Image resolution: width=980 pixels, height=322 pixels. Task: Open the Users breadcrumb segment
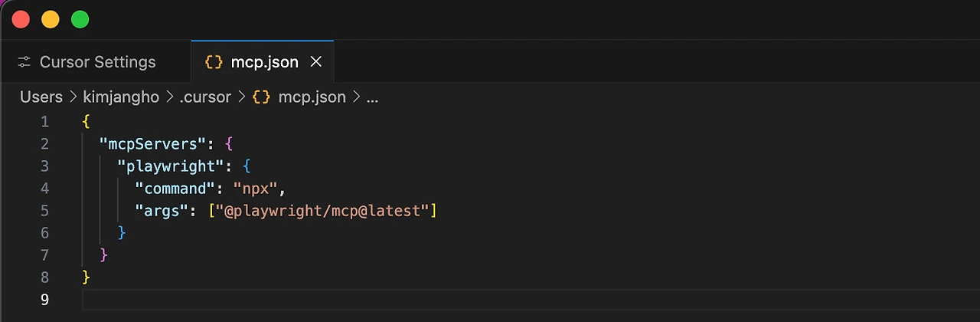point(41,97)
